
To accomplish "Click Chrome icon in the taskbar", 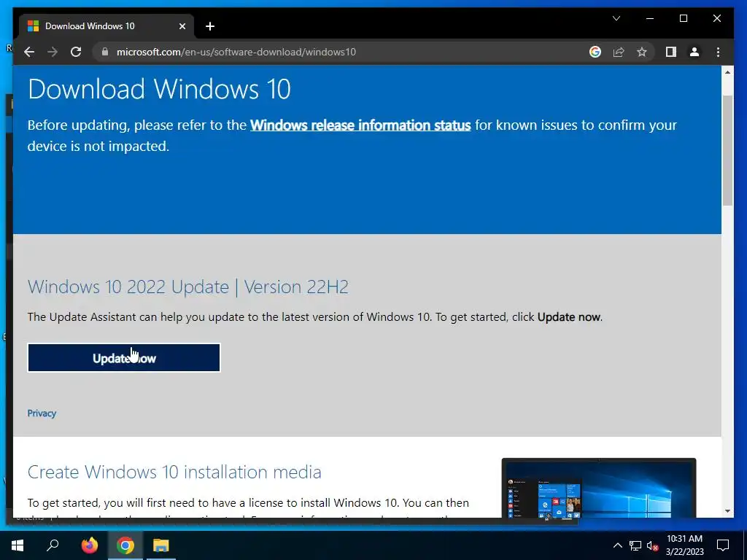I will 125,545.
